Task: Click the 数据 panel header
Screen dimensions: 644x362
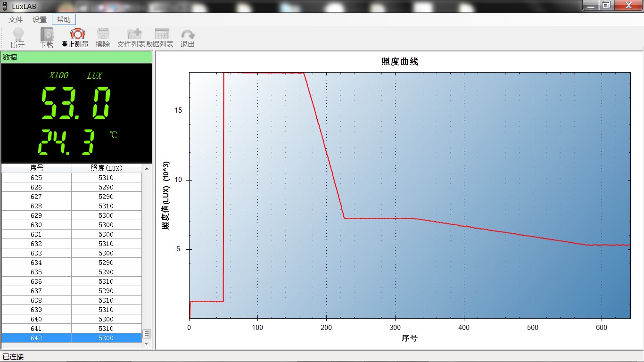Action: click(x=76, y=57)
